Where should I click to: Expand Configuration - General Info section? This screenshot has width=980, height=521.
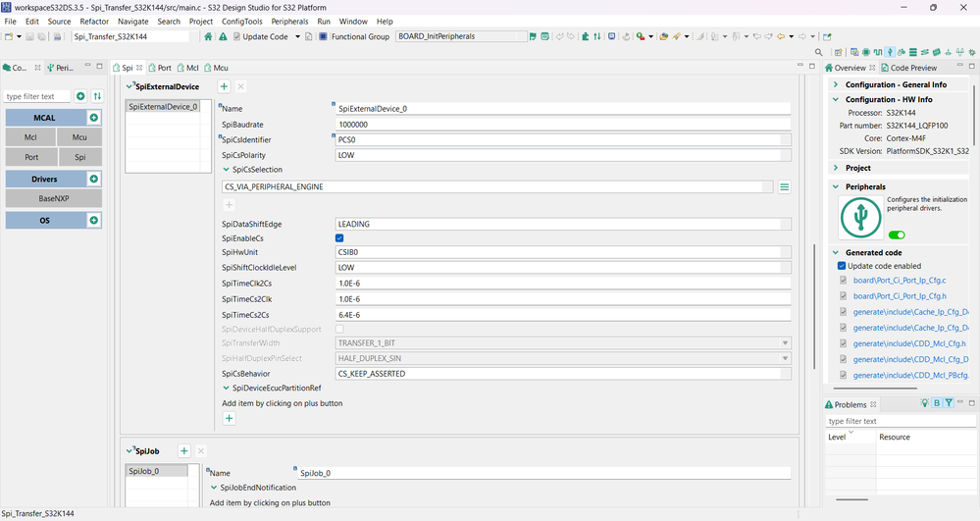(x=836, y=84)
